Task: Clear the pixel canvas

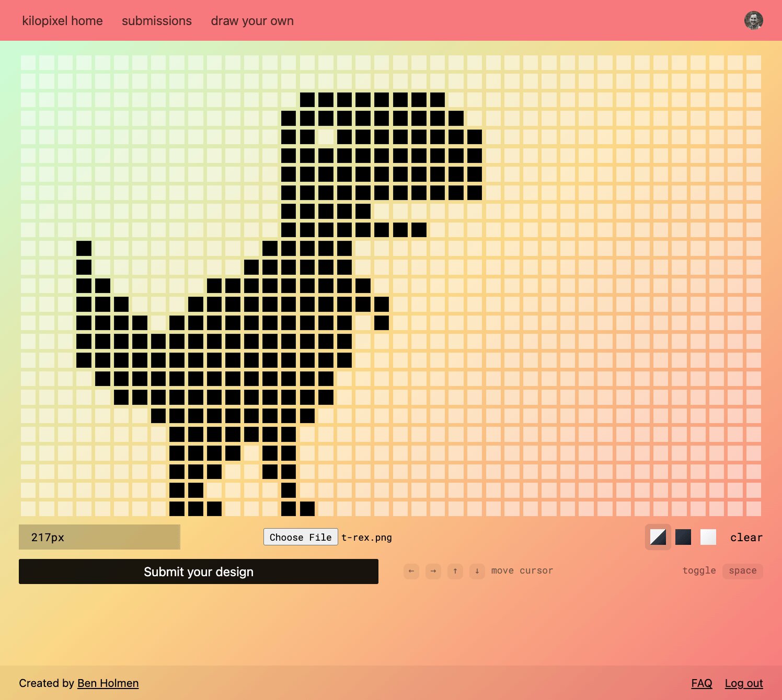Action: tap(746, 538)
